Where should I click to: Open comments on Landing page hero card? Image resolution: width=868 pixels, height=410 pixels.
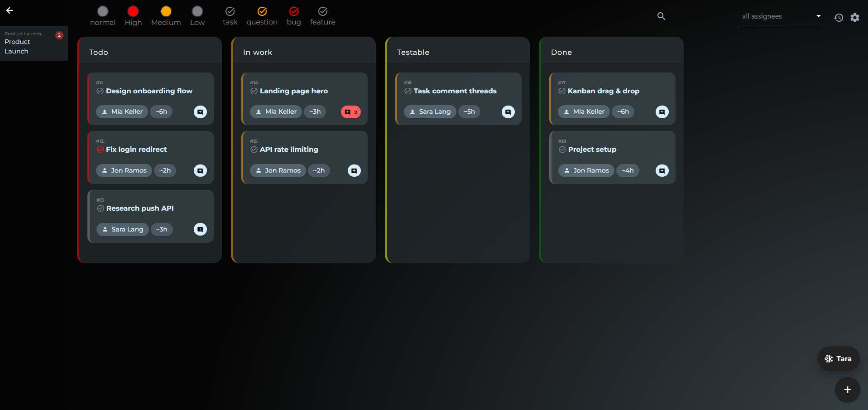point(351,112)
